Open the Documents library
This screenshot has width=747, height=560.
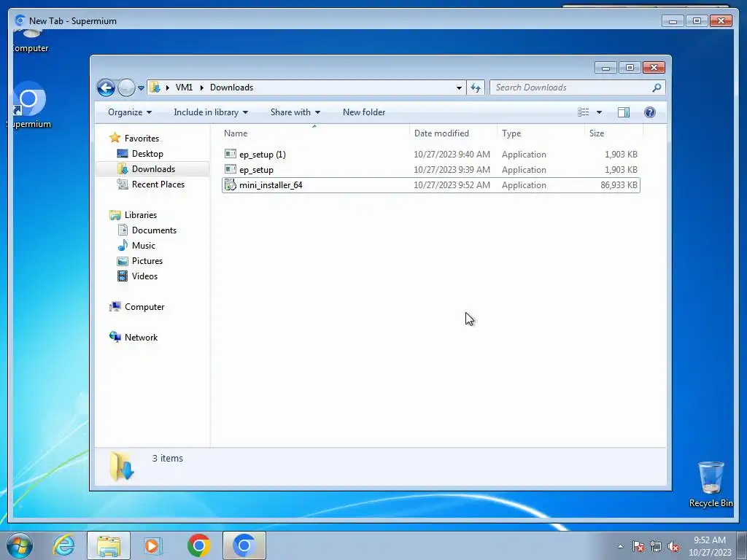(x=154, y=230)
